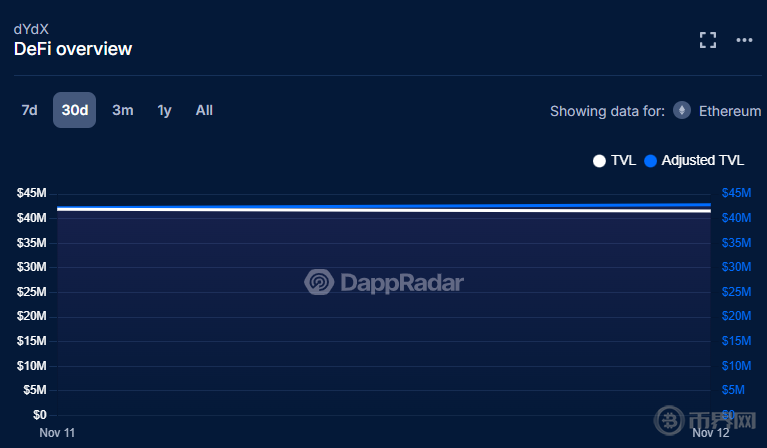Image resolution: width=767 pixels, height=448 pixels.
Task: Click the Ethereum chain icon
Action: [x=682, y=111]
